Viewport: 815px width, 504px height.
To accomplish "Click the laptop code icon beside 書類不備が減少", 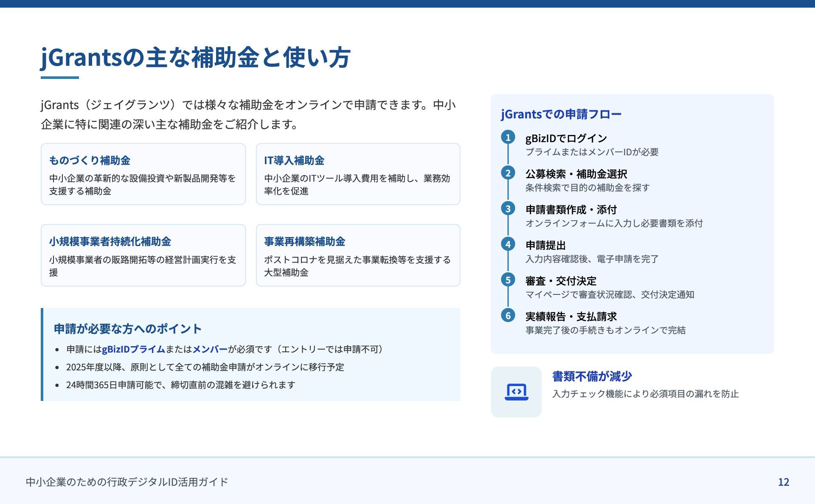I will pyautogui.click(x=516, y=392).
